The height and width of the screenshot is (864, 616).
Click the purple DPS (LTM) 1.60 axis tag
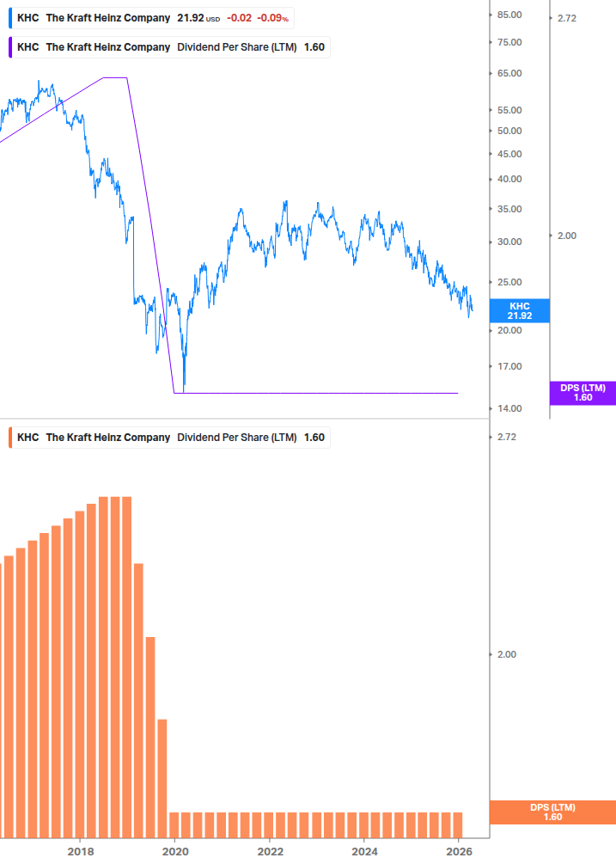tap(583, 393)
